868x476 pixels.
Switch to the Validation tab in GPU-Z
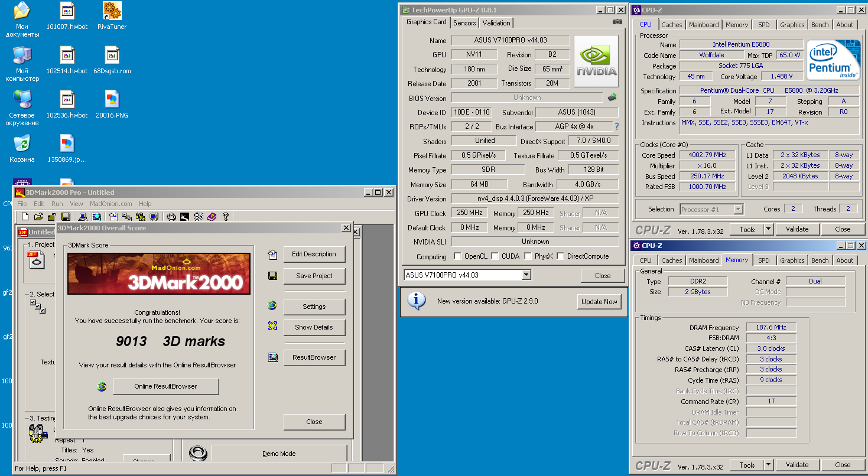pos(496,23)
